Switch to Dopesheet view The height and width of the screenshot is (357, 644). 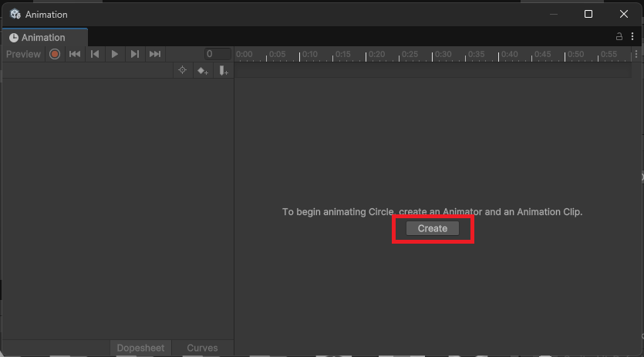[140, 348]
